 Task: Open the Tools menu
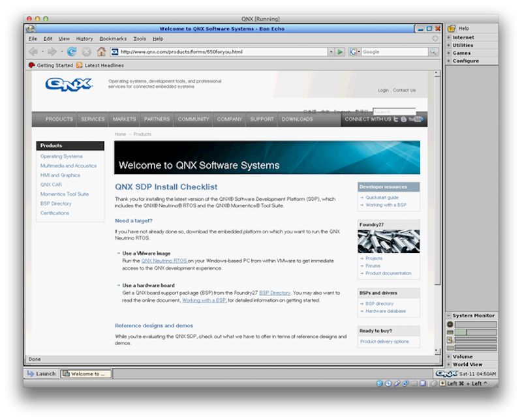tap(140, 39)
